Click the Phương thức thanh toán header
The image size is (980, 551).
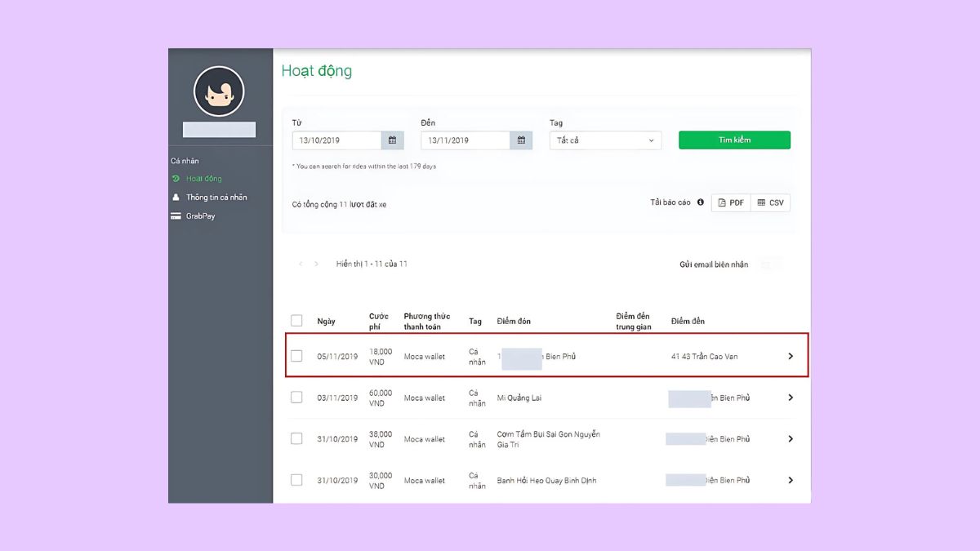pos(427,321)
